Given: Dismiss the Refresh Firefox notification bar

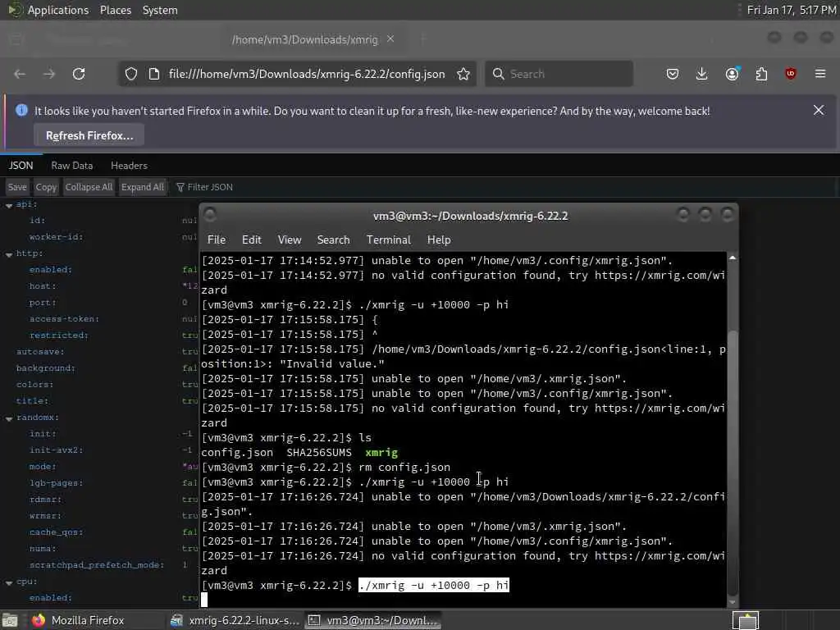Looking at the screenshot, I should (x=819, y=111).
